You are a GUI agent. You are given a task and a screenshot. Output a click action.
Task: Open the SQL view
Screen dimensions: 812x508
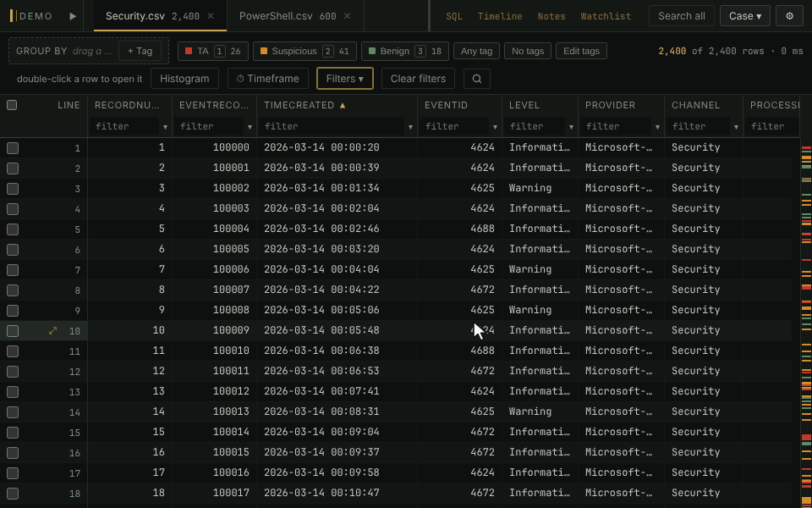coord(454,17)
